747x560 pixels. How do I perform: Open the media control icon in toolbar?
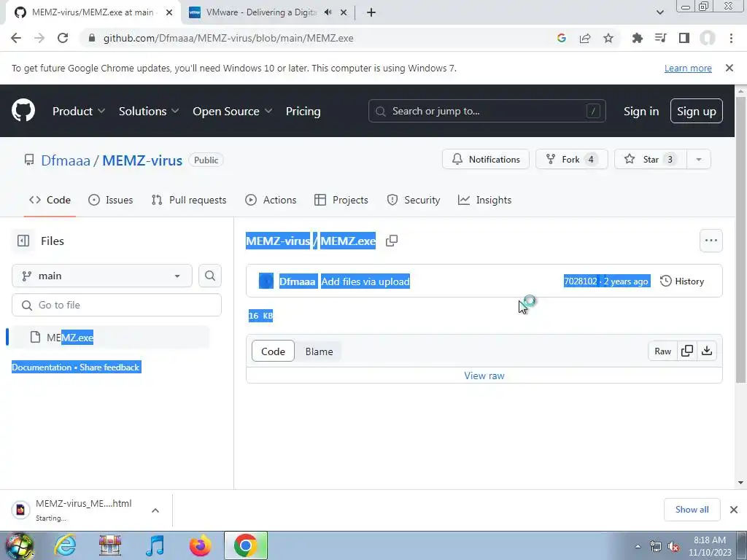661,38
